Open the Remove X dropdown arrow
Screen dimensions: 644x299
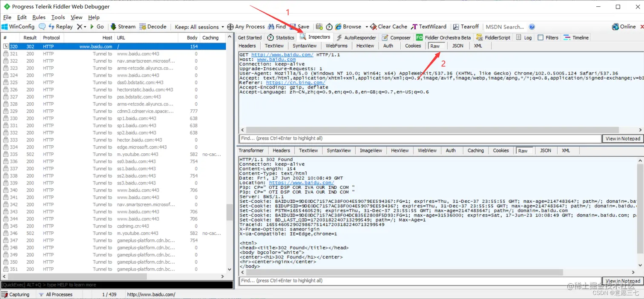click(85, 26)
